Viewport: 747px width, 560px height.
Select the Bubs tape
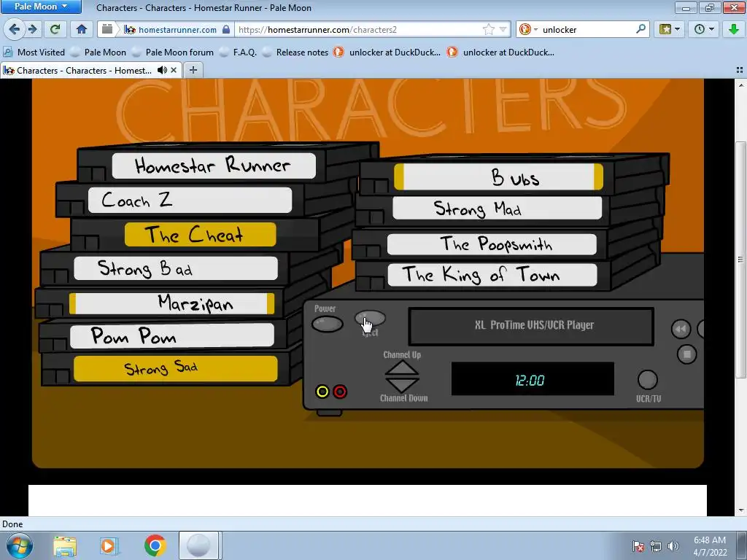(498, 176)
